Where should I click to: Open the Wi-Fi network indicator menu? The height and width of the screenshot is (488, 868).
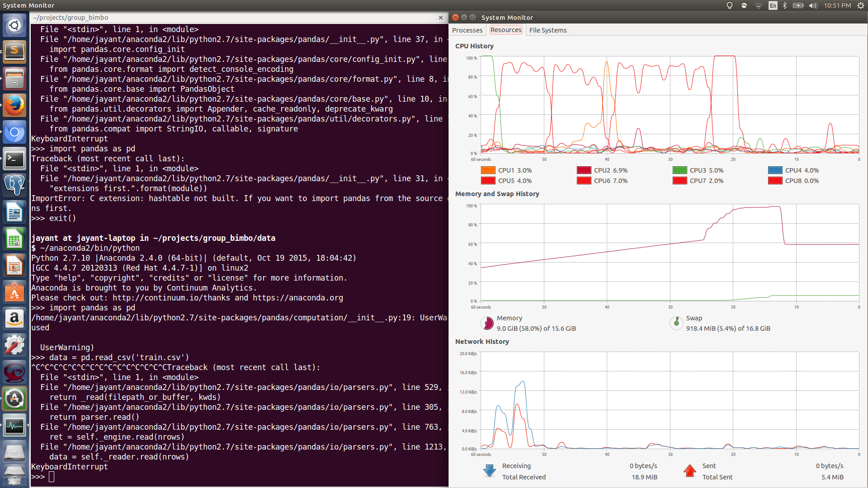pyautogui.click(x=758, y=5)
